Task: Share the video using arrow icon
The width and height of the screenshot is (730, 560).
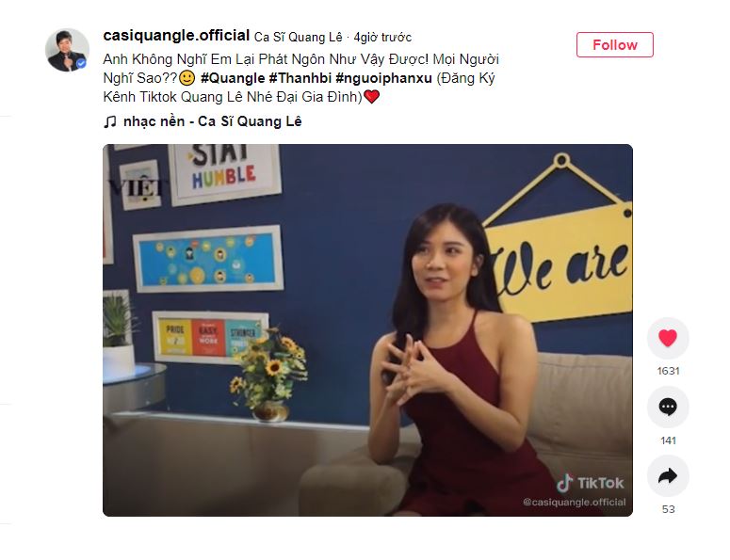Action: (x=668, y=476)
